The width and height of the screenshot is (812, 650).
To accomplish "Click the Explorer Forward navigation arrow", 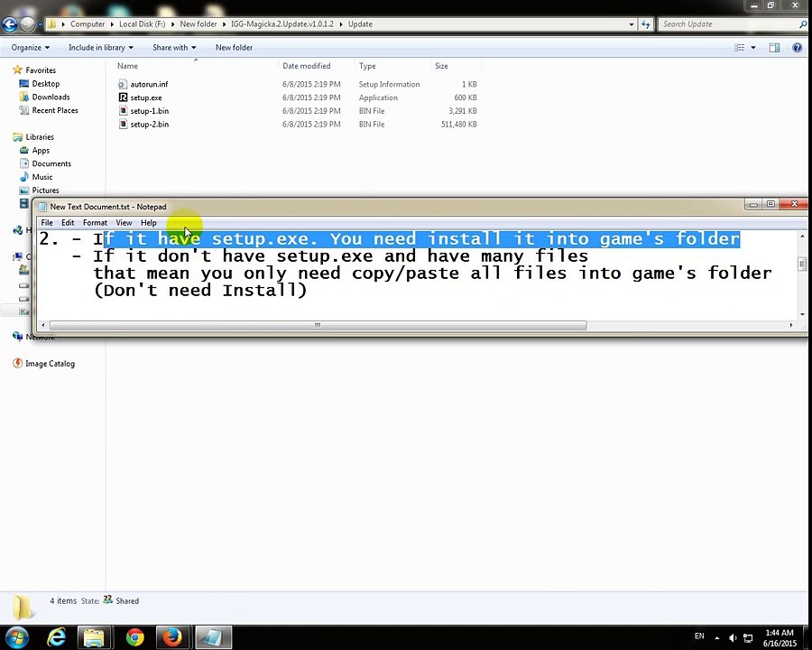I will click(x=27, y=23).
